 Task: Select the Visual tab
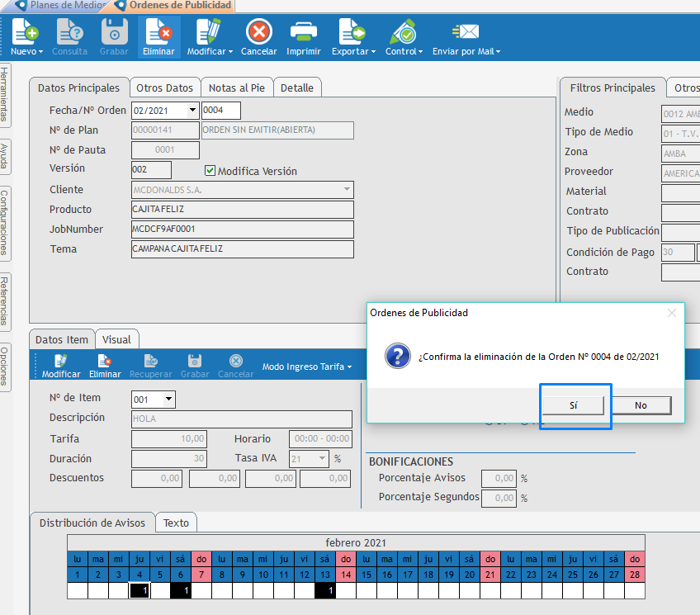117,339
